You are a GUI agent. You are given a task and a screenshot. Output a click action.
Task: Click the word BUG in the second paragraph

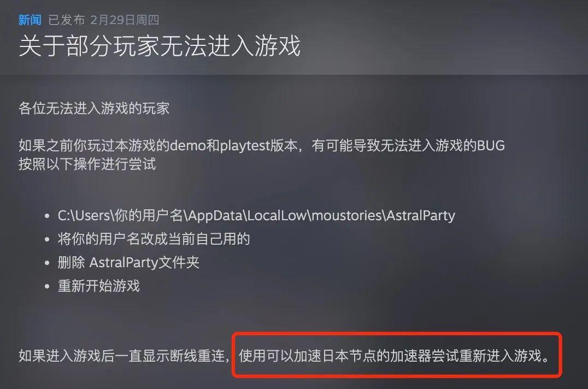coord(491,145)
